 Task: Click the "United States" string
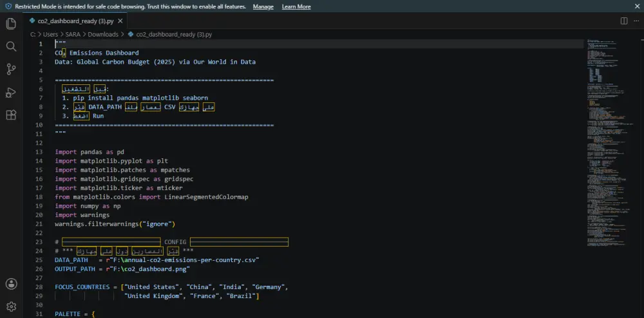click(151, 287)
